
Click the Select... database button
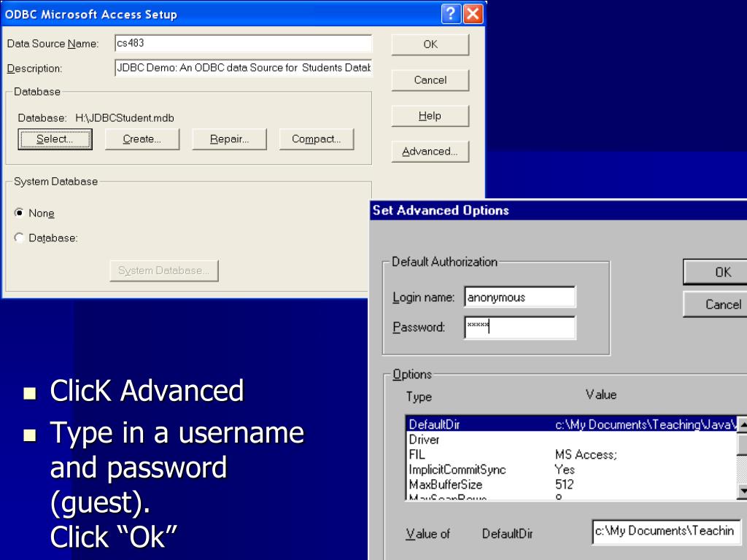(x=55, y=139)
